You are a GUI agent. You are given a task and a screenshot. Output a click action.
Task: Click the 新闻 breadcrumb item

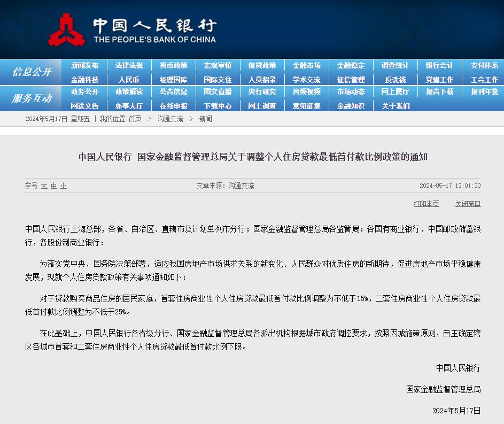tap(205, 119)
